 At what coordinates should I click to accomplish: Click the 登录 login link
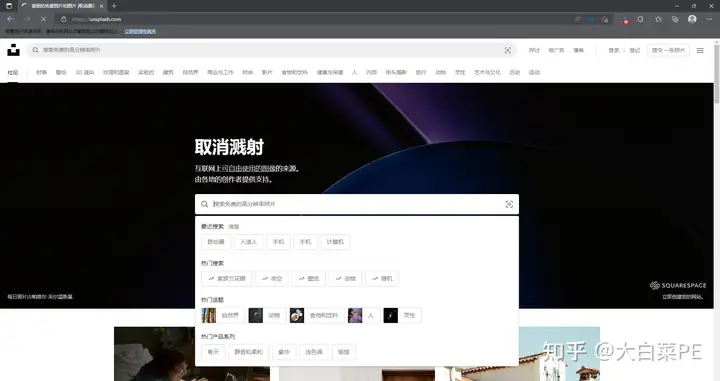click(x=614, y=50)
